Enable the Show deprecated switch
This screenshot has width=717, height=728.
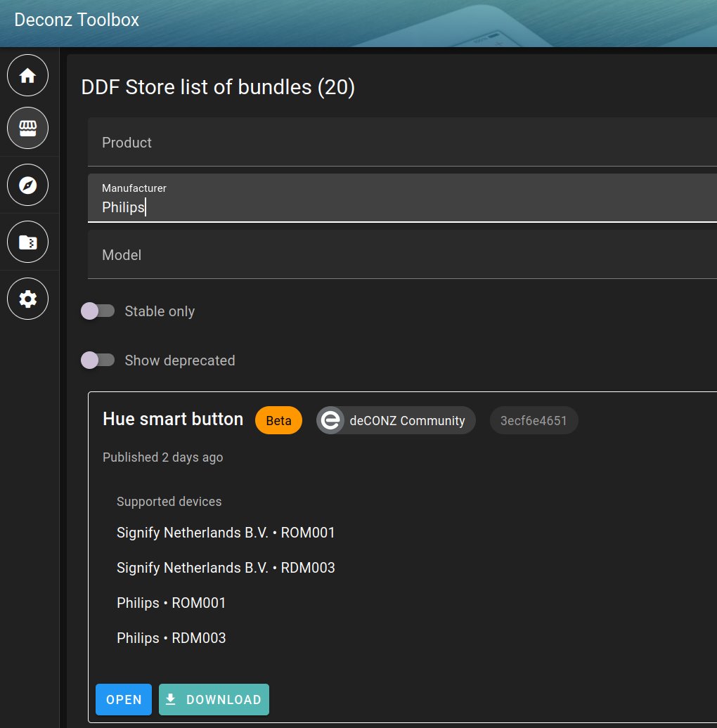pos(98,360)
